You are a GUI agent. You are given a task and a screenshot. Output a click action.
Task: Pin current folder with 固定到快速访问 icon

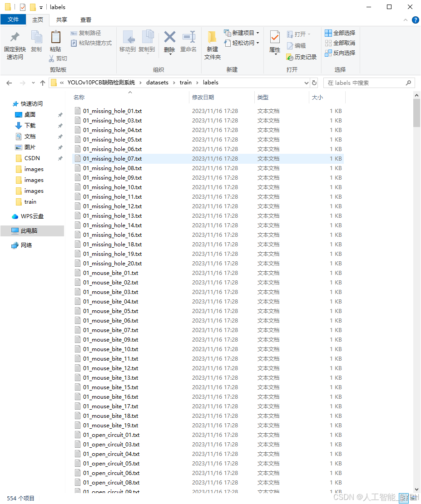tap(14, 43)
